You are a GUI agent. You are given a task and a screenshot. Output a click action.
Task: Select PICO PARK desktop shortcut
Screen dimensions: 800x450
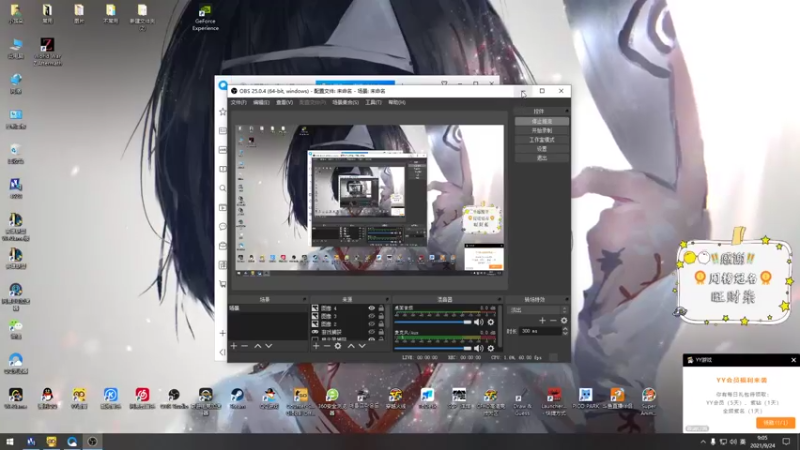coord(585,398)
